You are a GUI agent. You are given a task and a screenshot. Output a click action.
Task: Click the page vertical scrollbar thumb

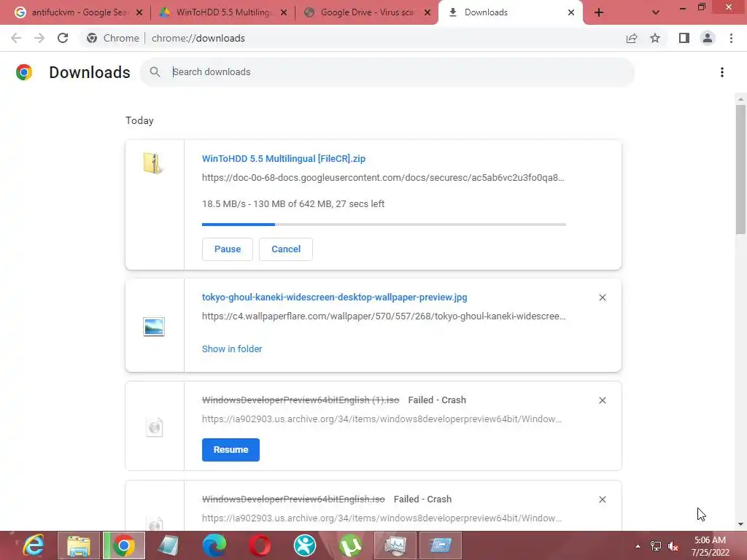[740, 169]
